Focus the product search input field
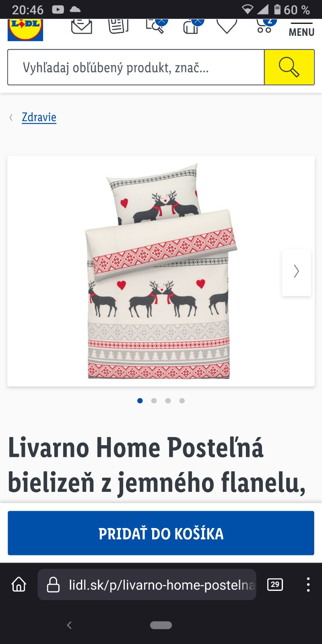The height and width of the screenshot is (644, 322). pos(136,67)
